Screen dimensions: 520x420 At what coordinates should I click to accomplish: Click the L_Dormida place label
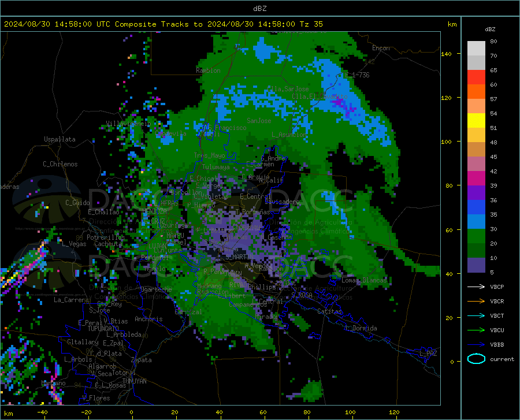coord(361,328)
